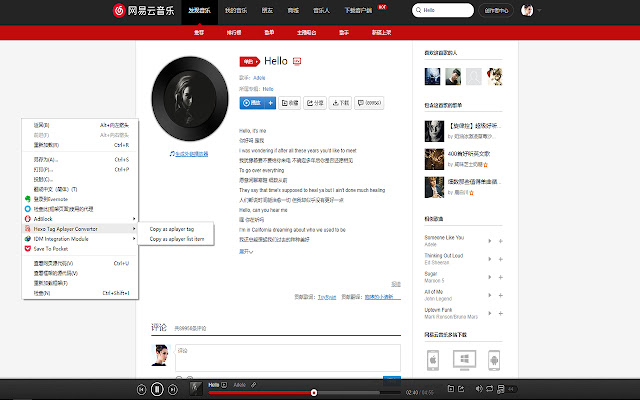Image resolution: width=640 pixels, height=400 pixels.
Task: Choose context menu item with Ctrl+P shortcut
Action: pos(80,169)
